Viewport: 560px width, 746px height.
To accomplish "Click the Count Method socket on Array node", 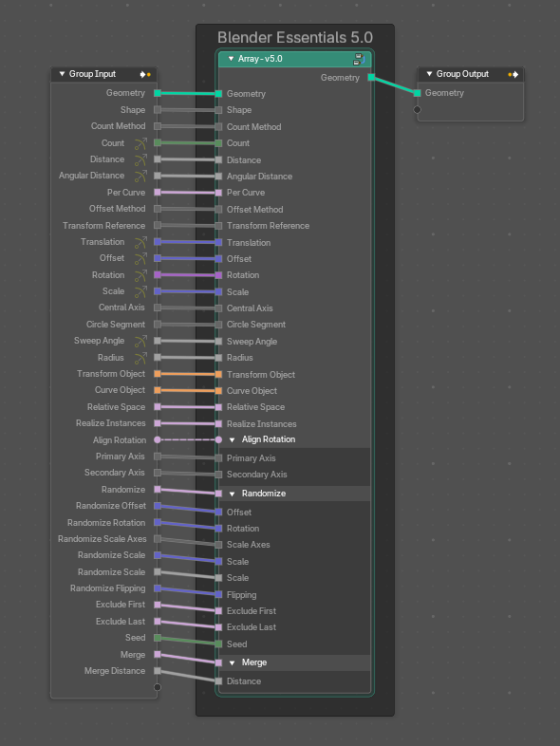I will pyautogui.click(x=218, y=127).
